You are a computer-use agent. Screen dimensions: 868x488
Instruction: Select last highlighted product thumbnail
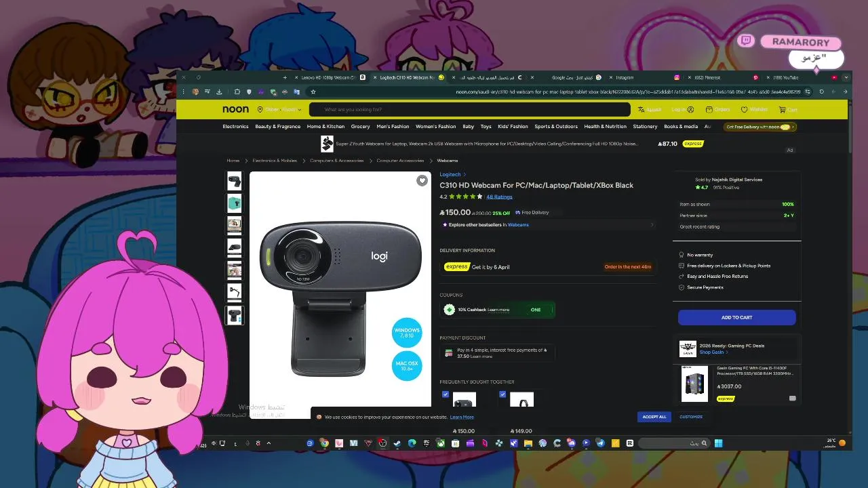pyautogui.click(x=234, y=315)
